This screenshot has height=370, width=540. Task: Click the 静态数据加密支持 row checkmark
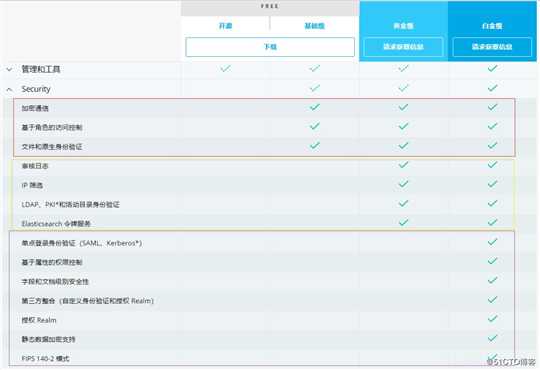click(x=492, y=338)
